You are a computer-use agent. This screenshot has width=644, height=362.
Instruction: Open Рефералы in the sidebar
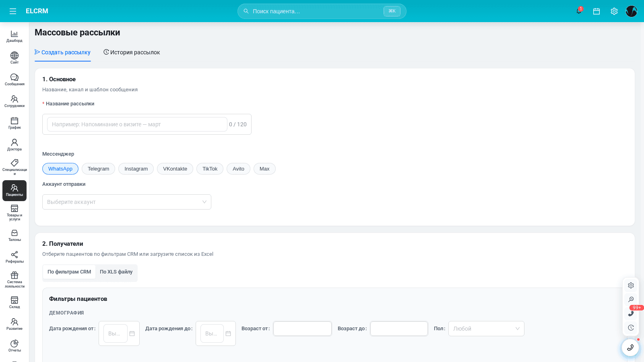[14, 257]
